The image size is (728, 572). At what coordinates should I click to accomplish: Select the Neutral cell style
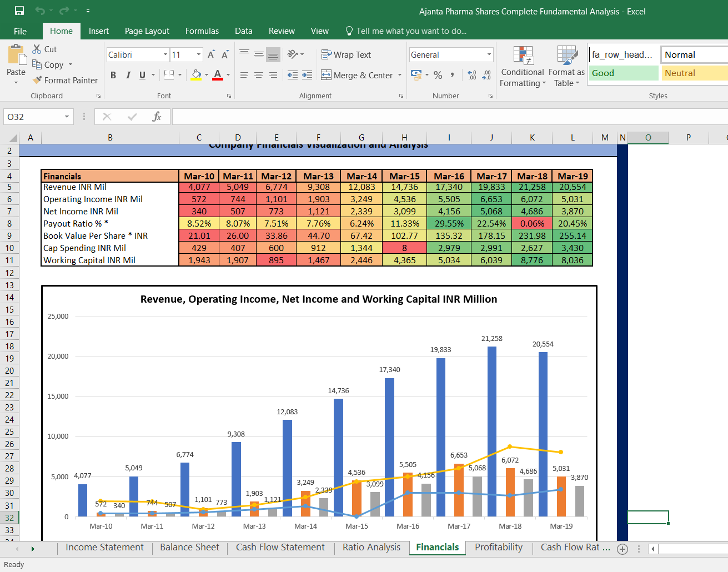695,73
